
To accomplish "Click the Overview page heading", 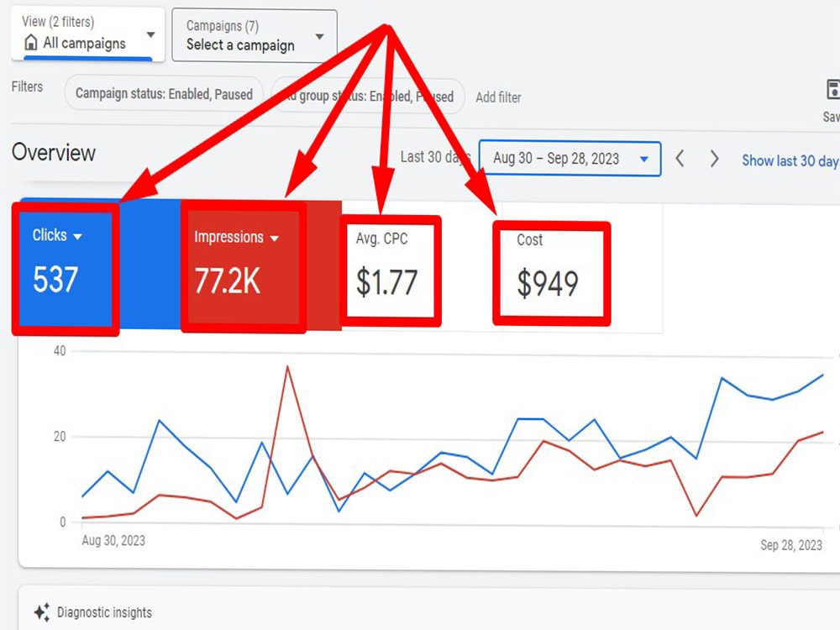I will (x=54, y=153).
